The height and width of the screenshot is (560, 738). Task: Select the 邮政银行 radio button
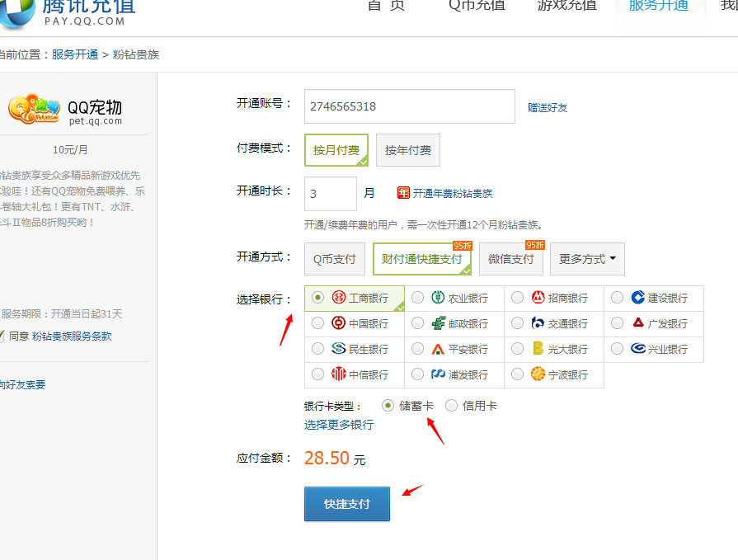pos(417,322)
